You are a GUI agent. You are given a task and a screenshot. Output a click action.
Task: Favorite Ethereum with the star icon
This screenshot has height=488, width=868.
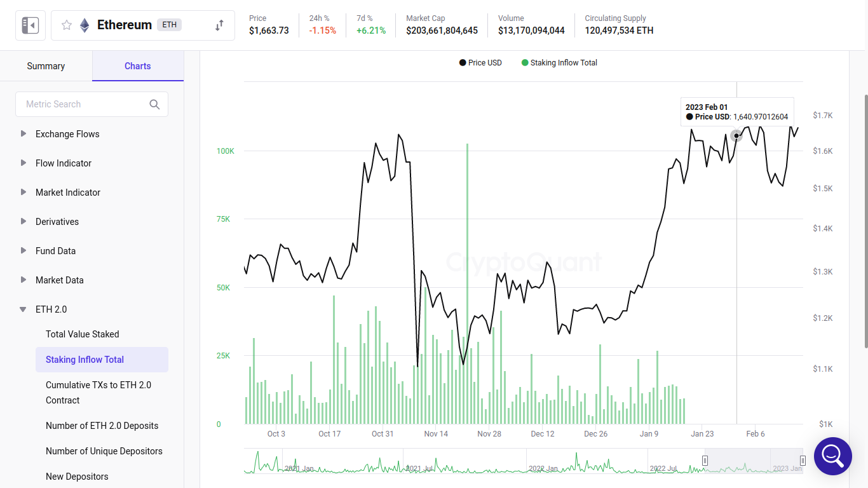tap(67, 25)
